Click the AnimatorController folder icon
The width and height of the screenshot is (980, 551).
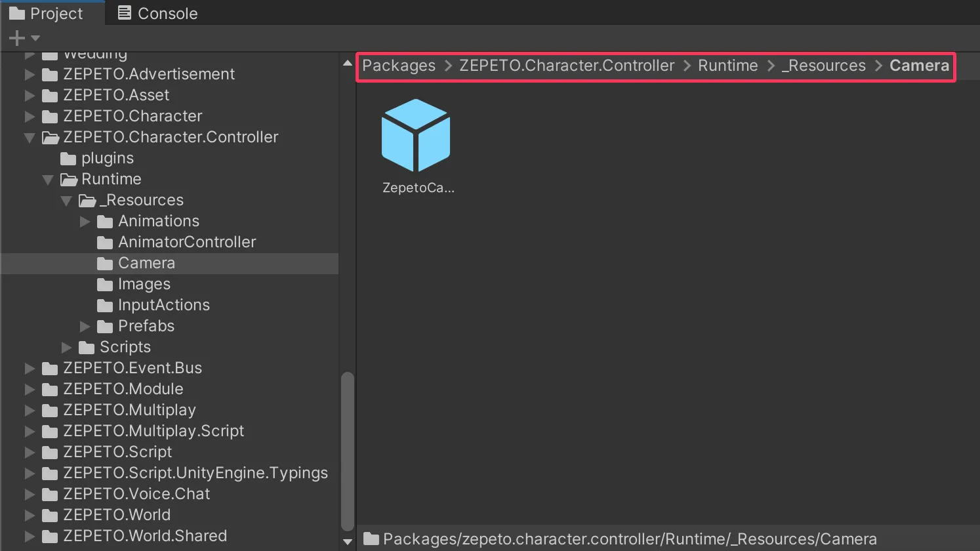tap(105, 243)
